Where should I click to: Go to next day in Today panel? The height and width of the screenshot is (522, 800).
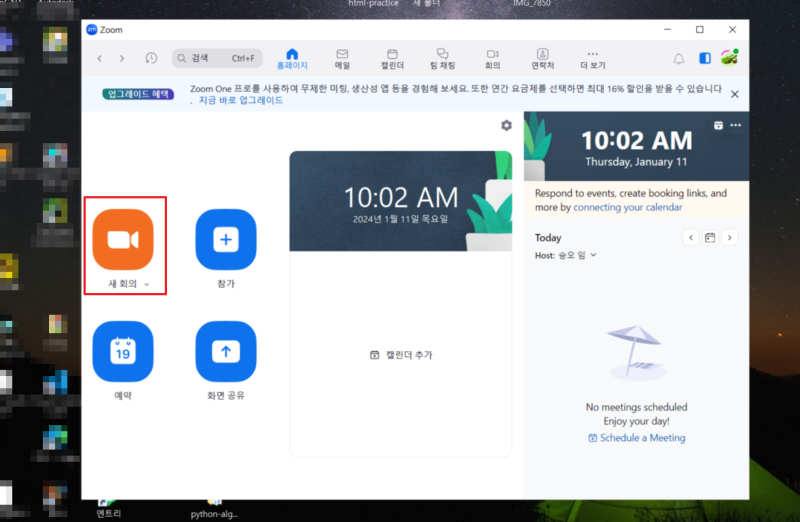pos(730,237)
